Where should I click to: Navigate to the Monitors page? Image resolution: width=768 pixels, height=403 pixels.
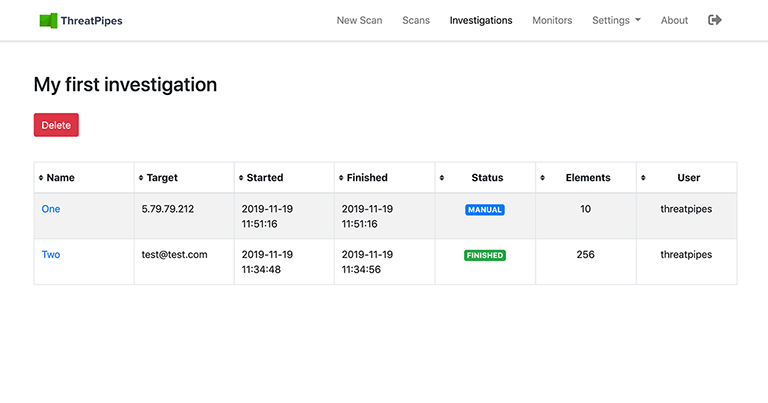(x=552, y=20)
